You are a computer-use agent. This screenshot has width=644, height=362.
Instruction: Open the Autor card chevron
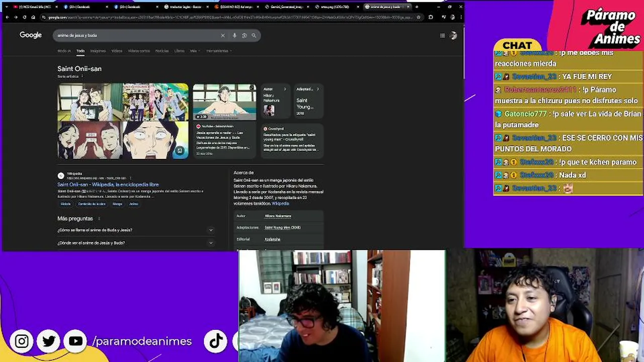pos(285,89)
